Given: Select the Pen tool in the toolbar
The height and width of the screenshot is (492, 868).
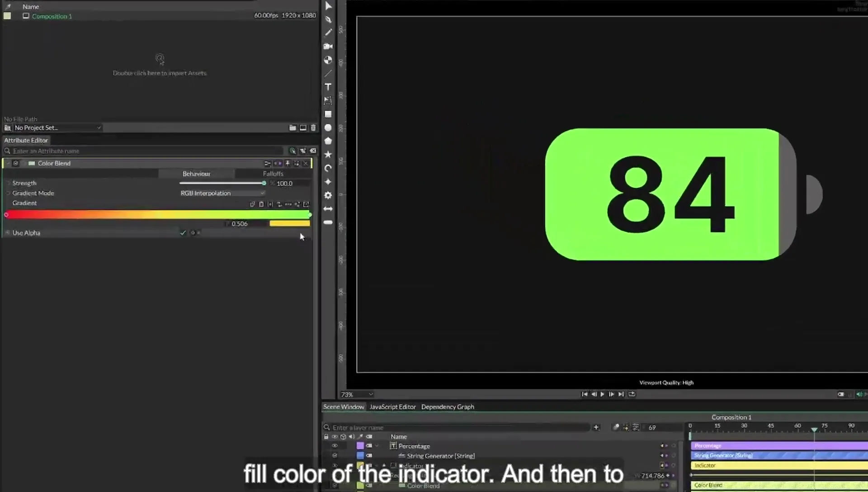Looking at the screenshot, I should coord(328,19).
